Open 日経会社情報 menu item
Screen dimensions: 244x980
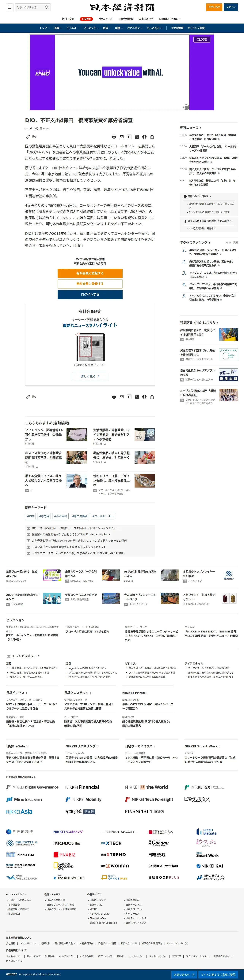point(126,19)
